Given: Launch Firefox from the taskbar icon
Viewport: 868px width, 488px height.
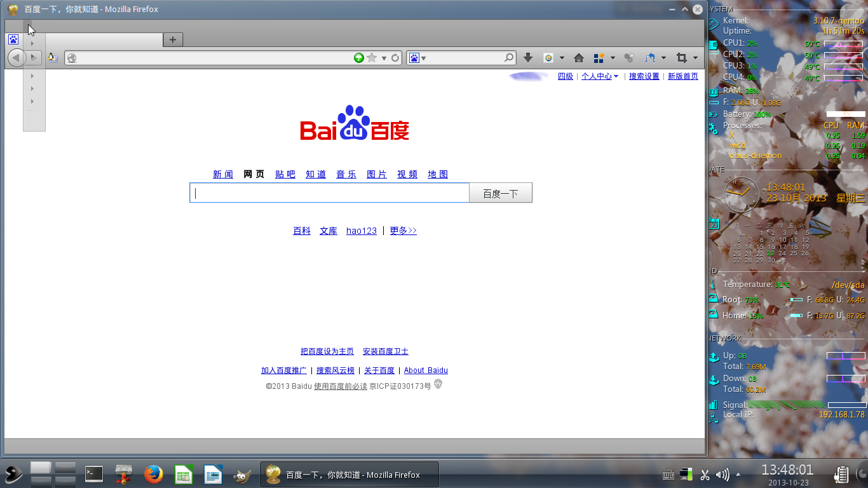Looking at the screenshot, I should tap(153, 474).
